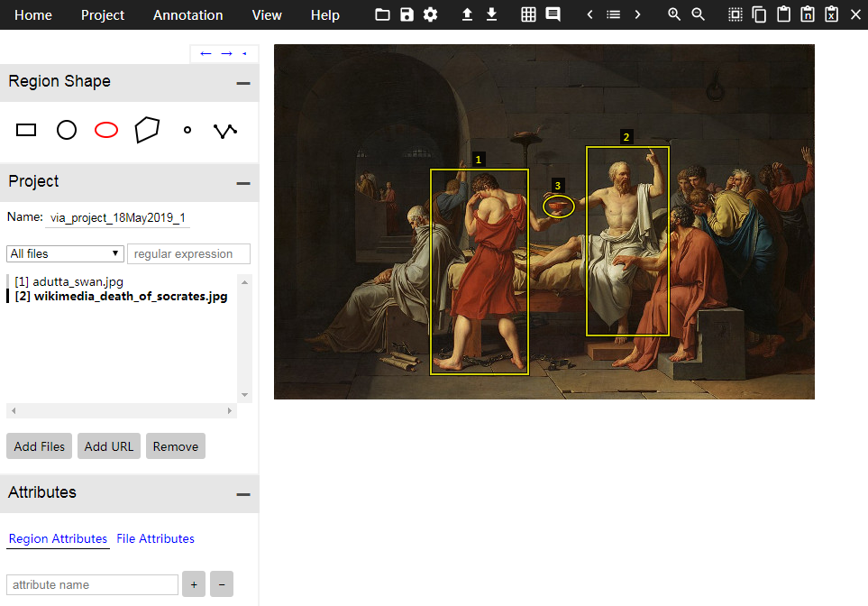Focus the regular expression filter field
Image resolution: width=868 pixels, height=606 pixels.
pyautogui.click(x=188, y=253)
